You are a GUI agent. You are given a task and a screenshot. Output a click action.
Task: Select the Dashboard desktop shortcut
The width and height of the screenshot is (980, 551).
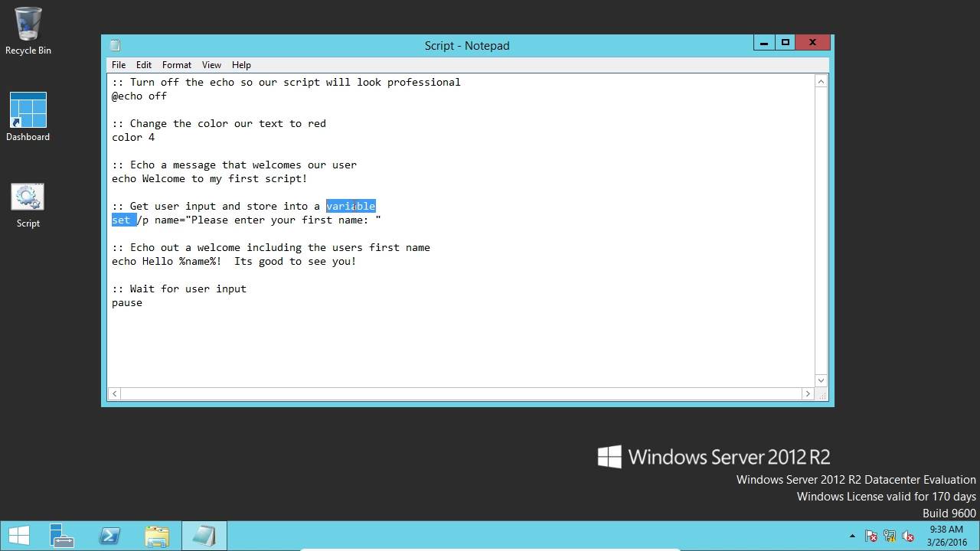[x=28, y=117]
